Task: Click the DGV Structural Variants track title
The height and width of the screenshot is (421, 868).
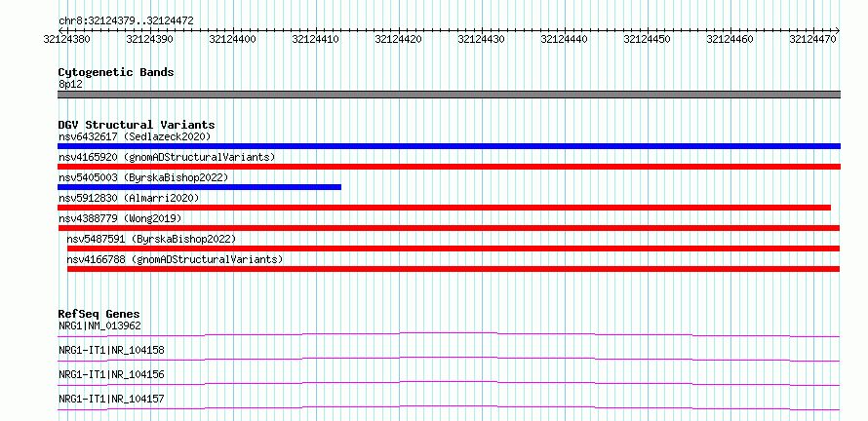Action: click(137, 125)
